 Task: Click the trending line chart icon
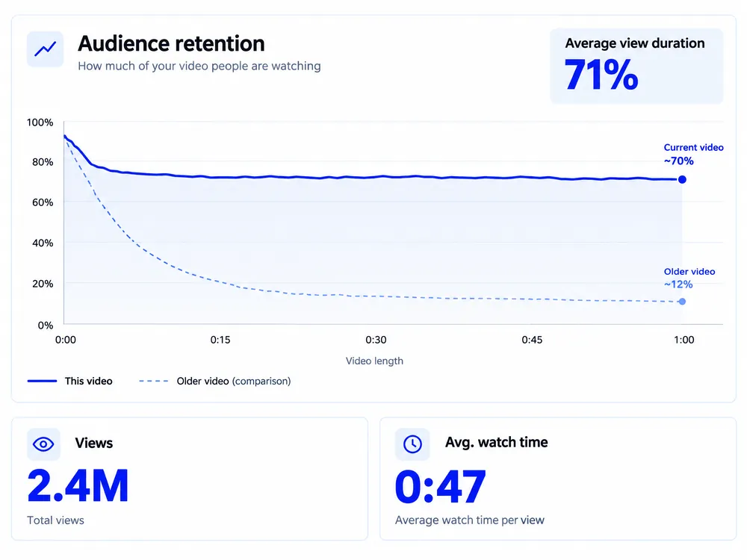click(46, 49)
